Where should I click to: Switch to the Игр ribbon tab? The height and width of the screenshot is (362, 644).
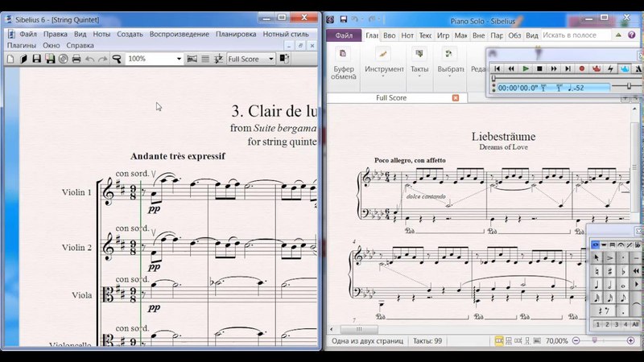(x=443, y=35)
